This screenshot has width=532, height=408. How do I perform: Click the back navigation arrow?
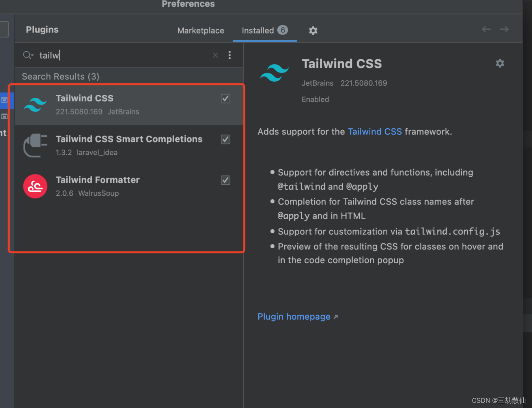486,29
